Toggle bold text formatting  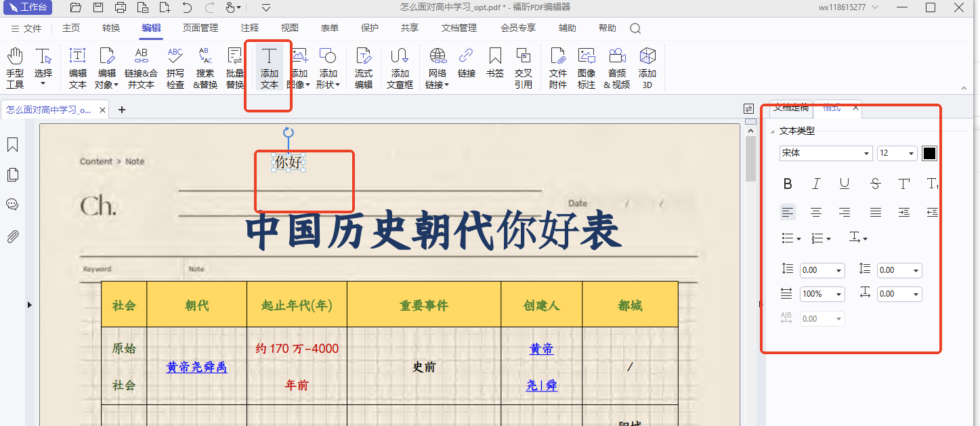788,184
